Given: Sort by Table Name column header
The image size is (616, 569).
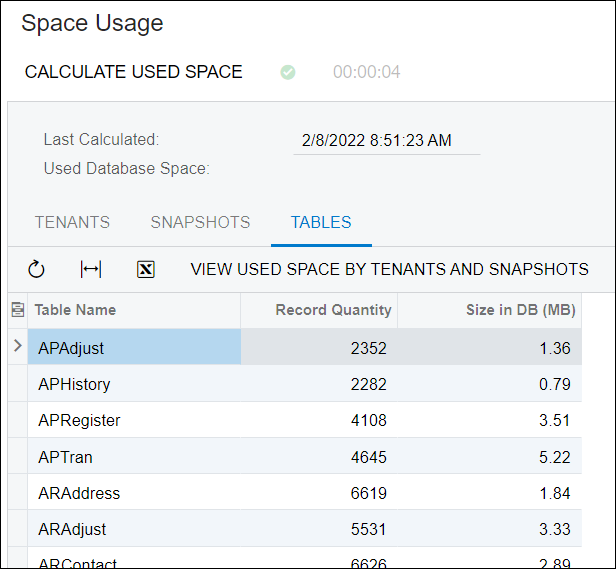Looking at the screenshot, I should click(75, 310).
